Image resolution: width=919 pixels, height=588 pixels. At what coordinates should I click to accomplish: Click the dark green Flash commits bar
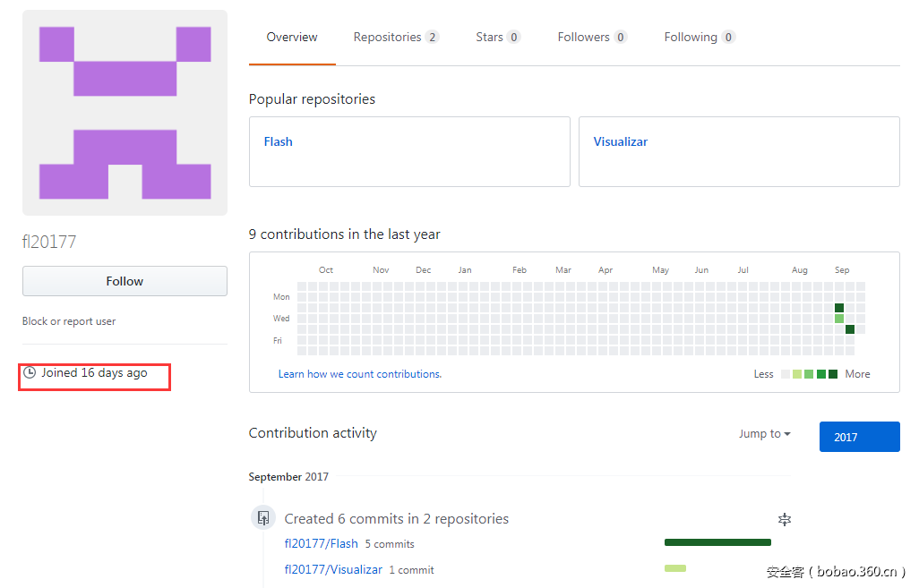pyautogui.click(x=717, y=542)
